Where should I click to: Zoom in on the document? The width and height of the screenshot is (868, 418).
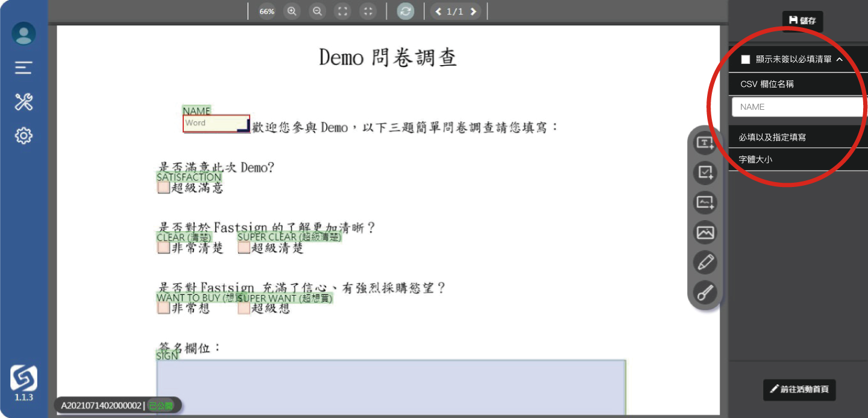coord(292,11)
